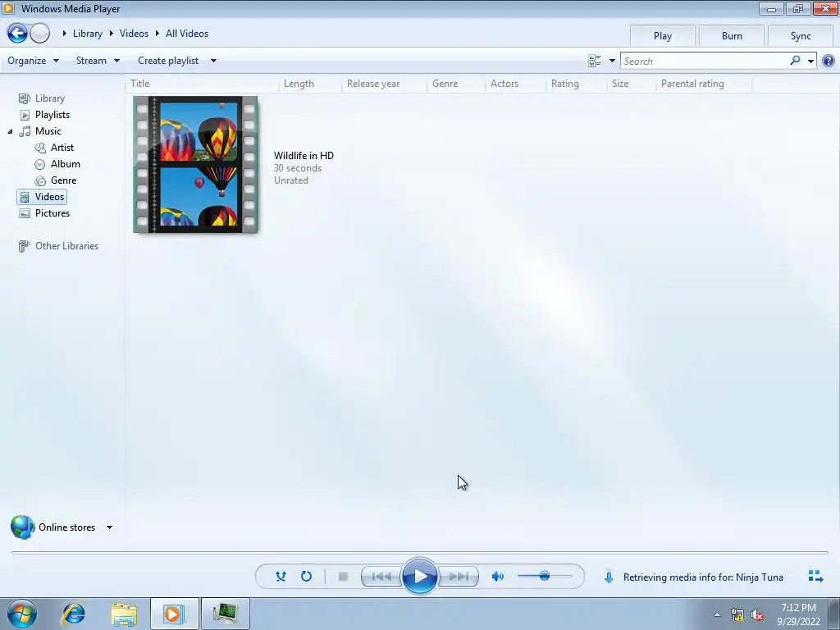Open the Stream menu
The image size is (840, 630).
click(98, 61)
